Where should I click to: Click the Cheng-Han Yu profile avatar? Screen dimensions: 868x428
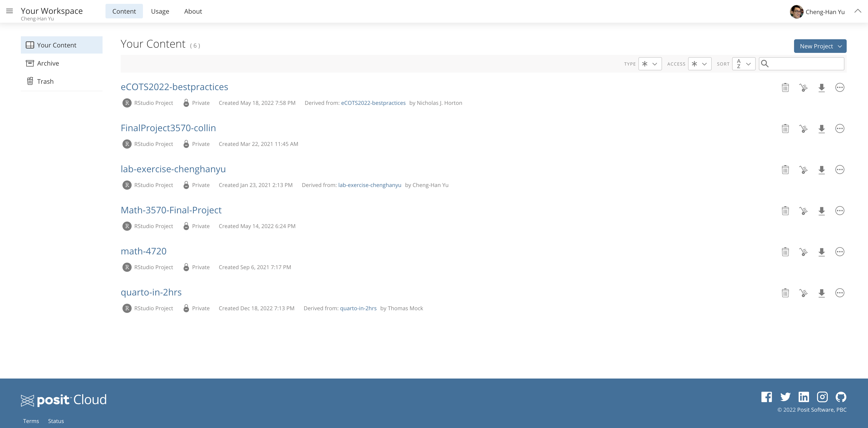pyautogui.click(x=797, y=12)
